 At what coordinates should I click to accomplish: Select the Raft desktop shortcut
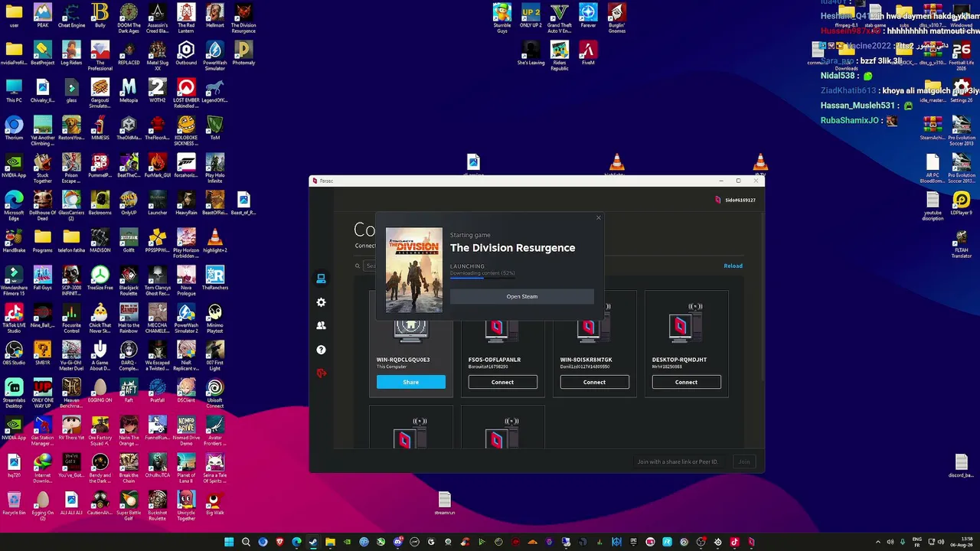(x=129, y=392)
